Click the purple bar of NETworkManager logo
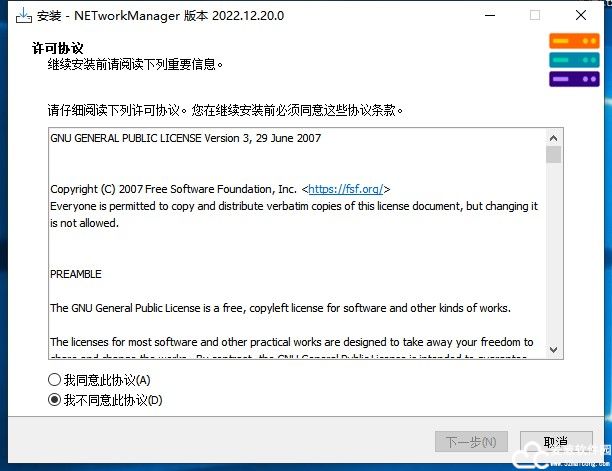Viewport: 612px width, 471px height. [574, 79]
